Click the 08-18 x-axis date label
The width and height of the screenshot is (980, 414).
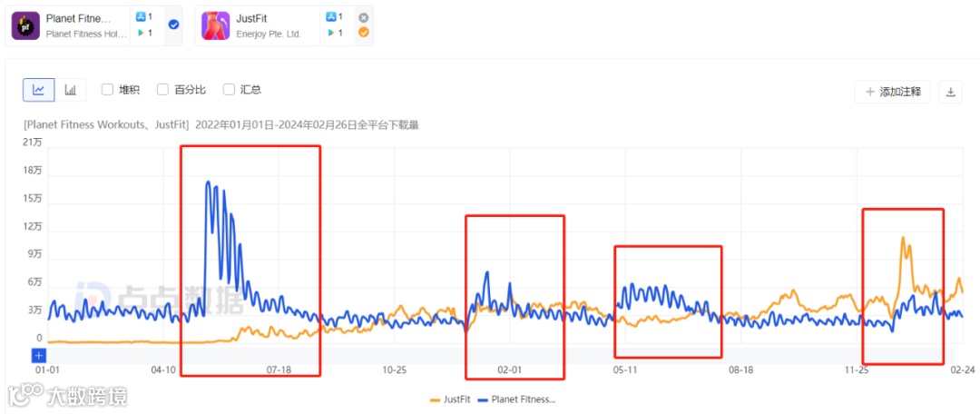click(x=740, y=370)
